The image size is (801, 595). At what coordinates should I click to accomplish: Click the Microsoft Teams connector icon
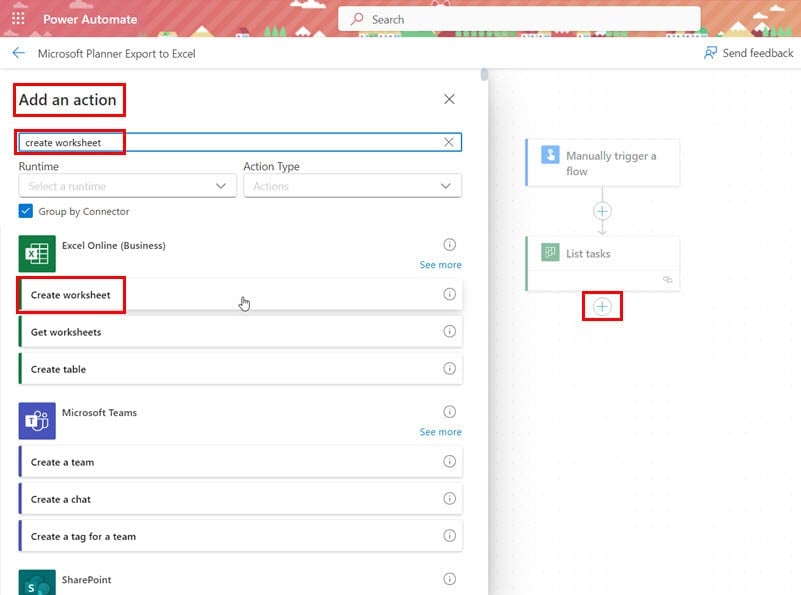(x=37, y=421)
